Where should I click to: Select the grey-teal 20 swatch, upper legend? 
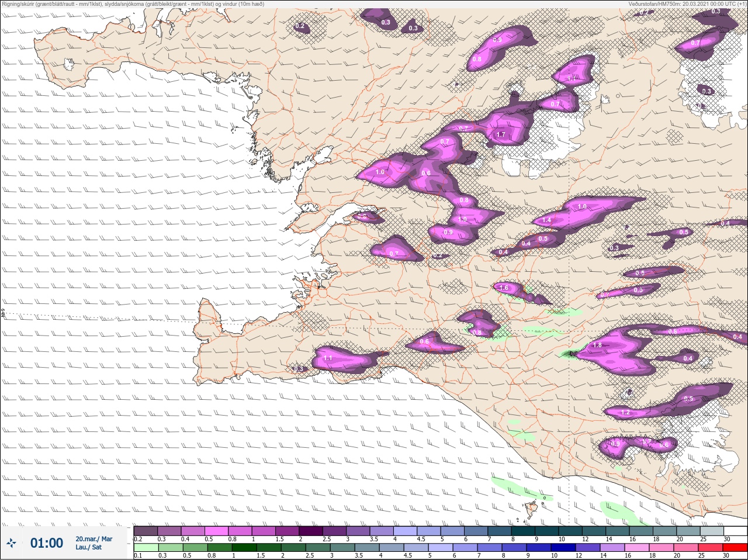click(688, 531)
